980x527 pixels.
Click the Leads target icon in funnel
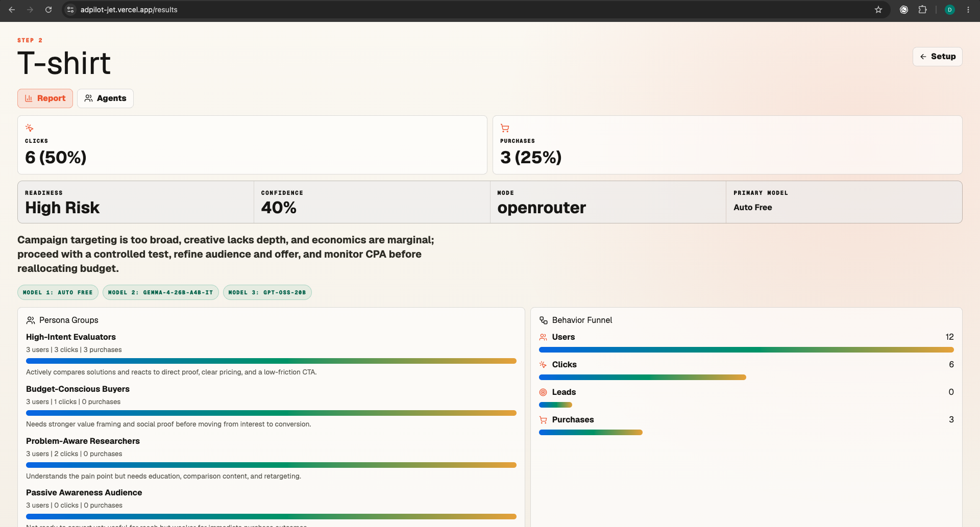[x=543, y=392]
